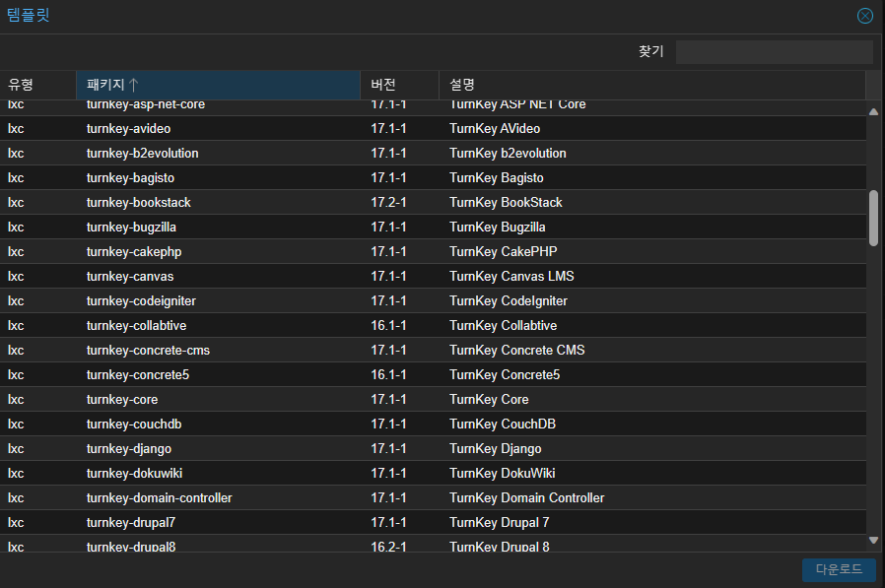Select the turnkey-avideo row
This screenshot has height=588, width=885.
tap(433, 129)
